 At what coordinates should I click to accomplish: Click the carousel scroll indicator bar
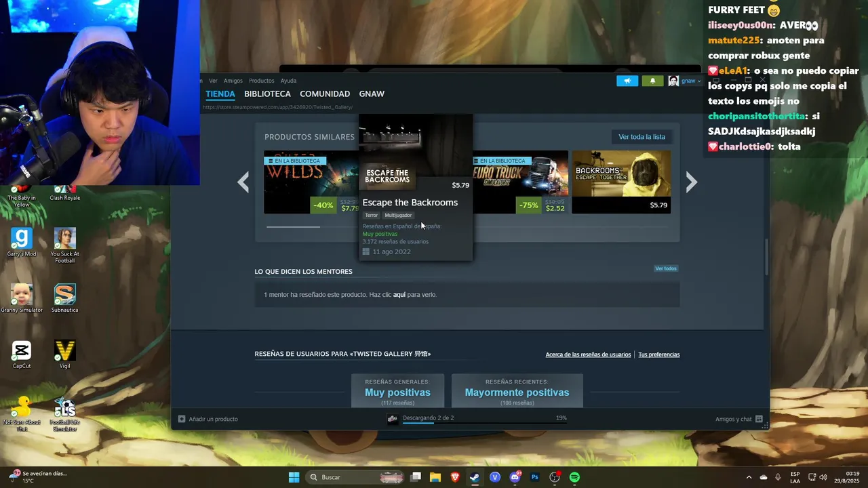293,227
